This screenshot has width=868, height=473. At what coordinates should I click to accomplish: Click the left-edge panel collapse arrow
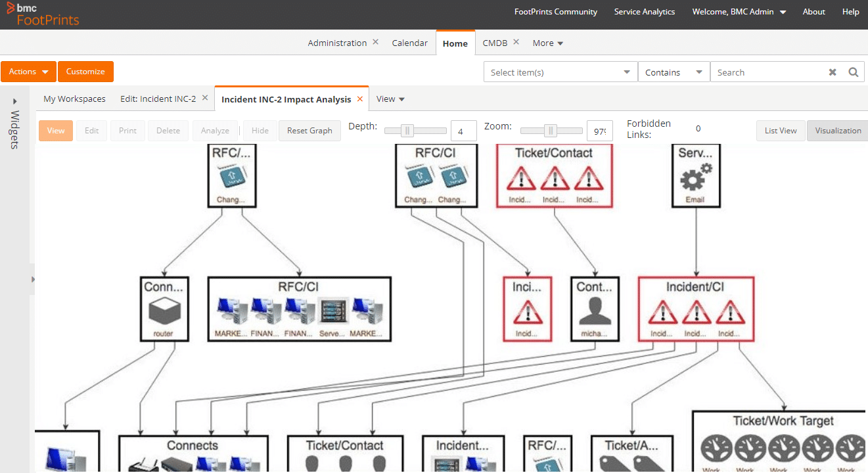pos(33,279)
